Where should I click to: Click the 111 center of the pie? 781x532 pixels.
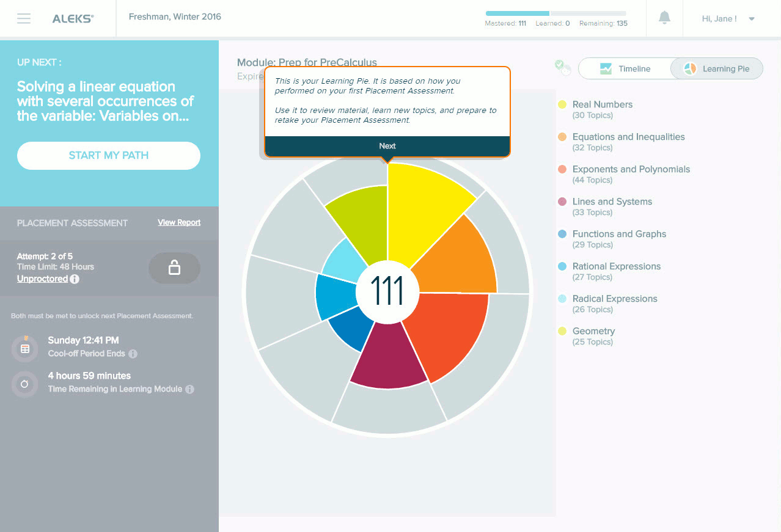point(387,291)
